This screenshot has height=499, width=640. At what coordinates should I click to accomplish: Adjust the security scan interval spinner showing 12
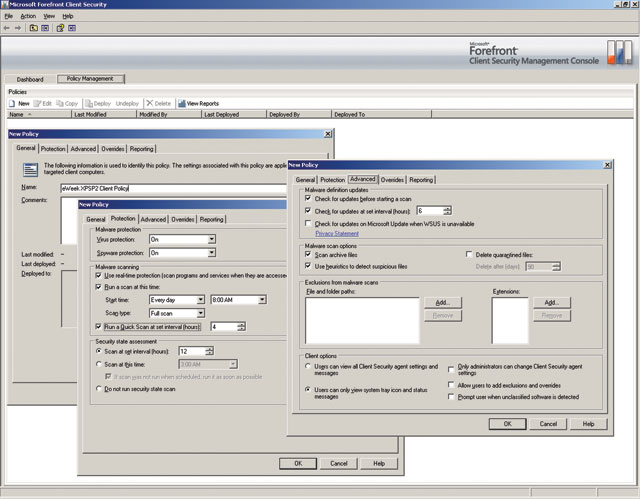coord(209,351)
